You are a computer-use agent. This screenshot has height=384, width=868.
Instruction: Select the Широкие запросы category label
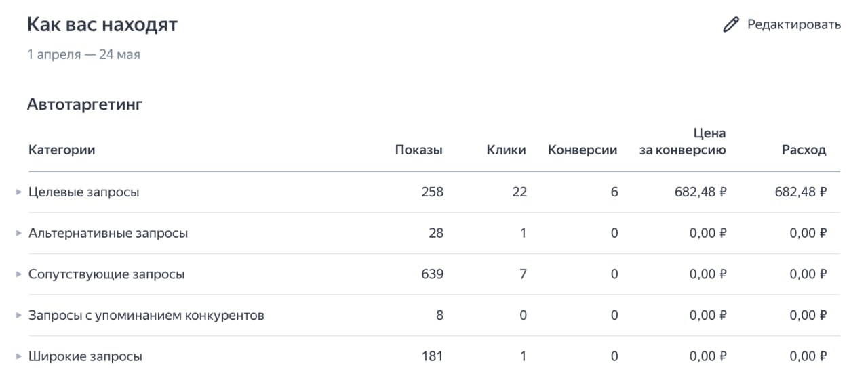[85, 356]
